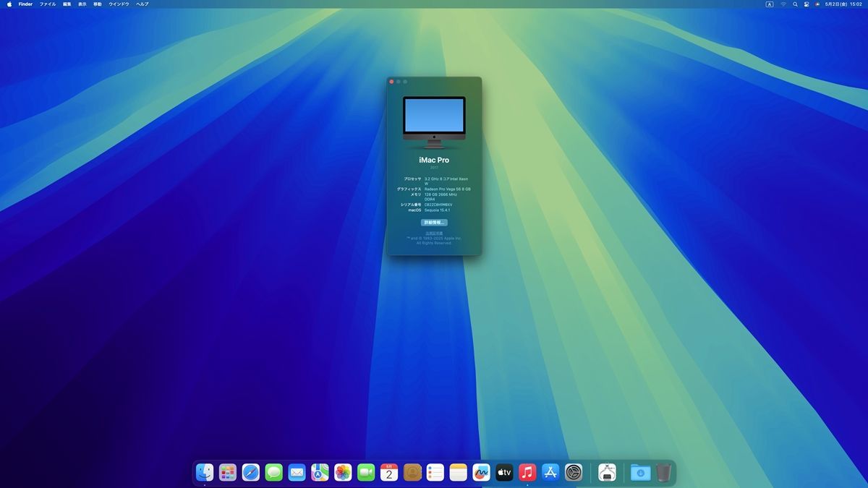
Task: Open the ヘルプ menu
Action: (x=142, y=4)
